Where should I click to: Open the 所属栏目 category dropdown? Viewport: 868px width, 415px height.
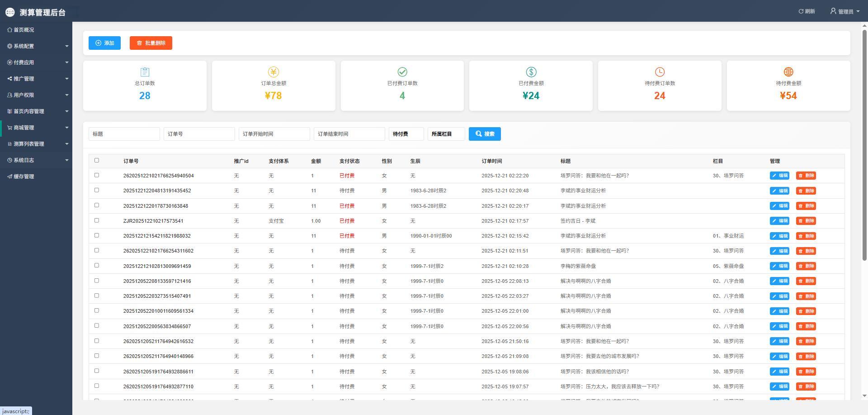(x=446, y=134)
